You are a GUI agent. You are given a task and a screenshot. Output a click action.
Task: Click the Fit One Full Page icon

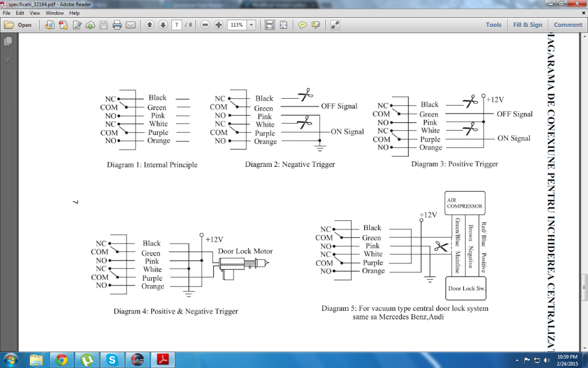(283, 25)
